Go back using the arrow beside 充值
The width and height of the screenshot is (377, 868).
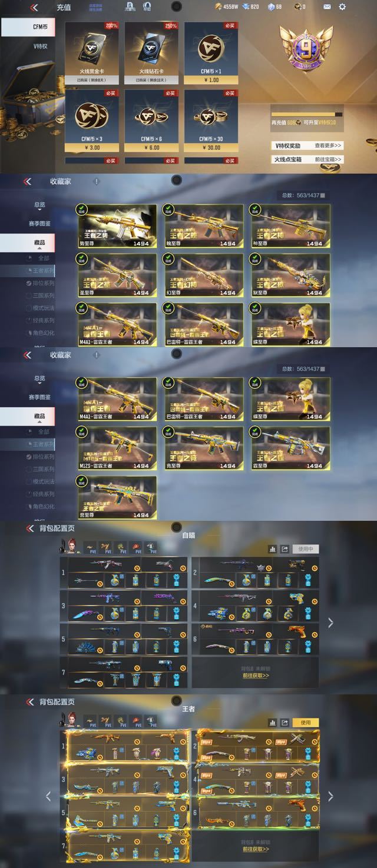coord(34,8)
